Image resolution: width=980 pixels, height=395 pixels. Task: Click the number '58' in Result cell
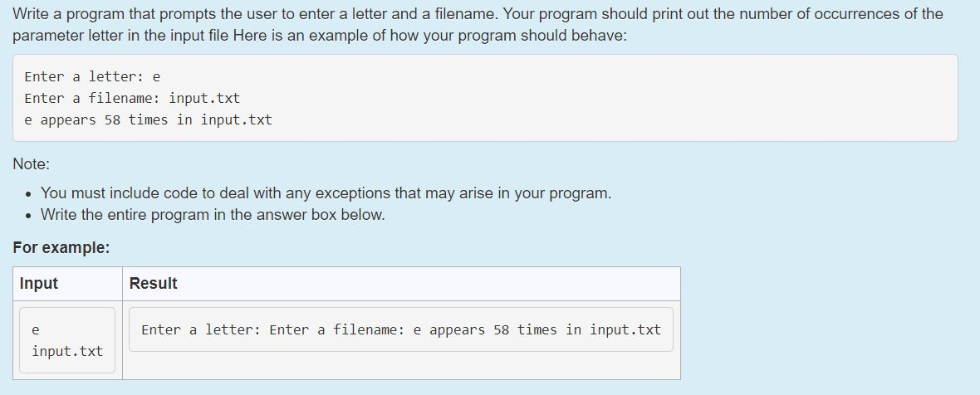tap(502, 329)
